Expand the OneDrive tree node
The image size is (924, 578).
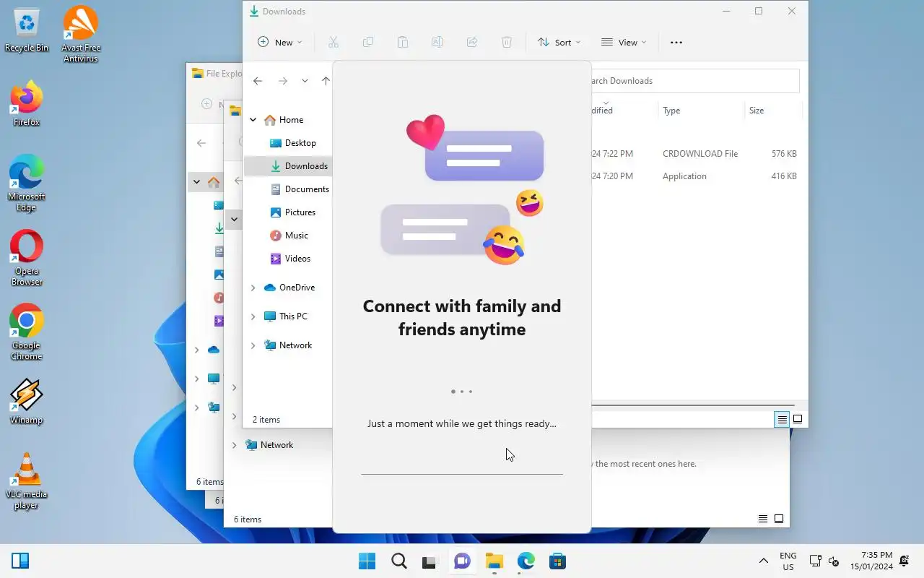click(253, 288)
